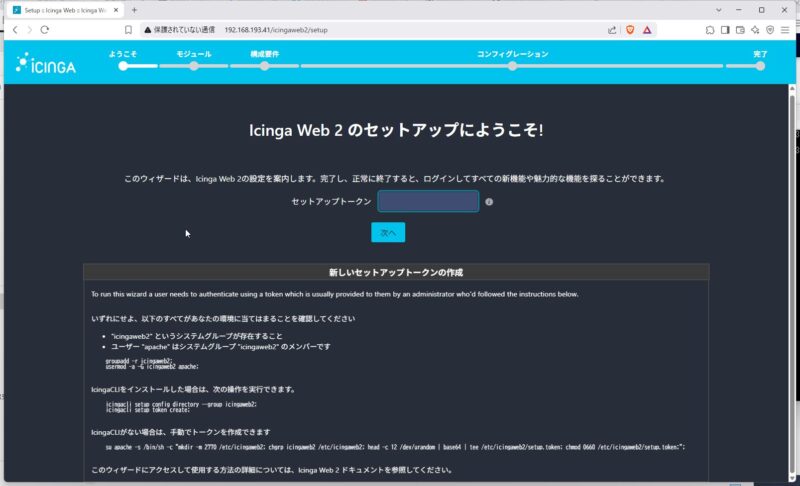This screenshot has height=486, width=800.
Task: Click the 'groupadd -r icingaweb2' command text
Action: 139,361
